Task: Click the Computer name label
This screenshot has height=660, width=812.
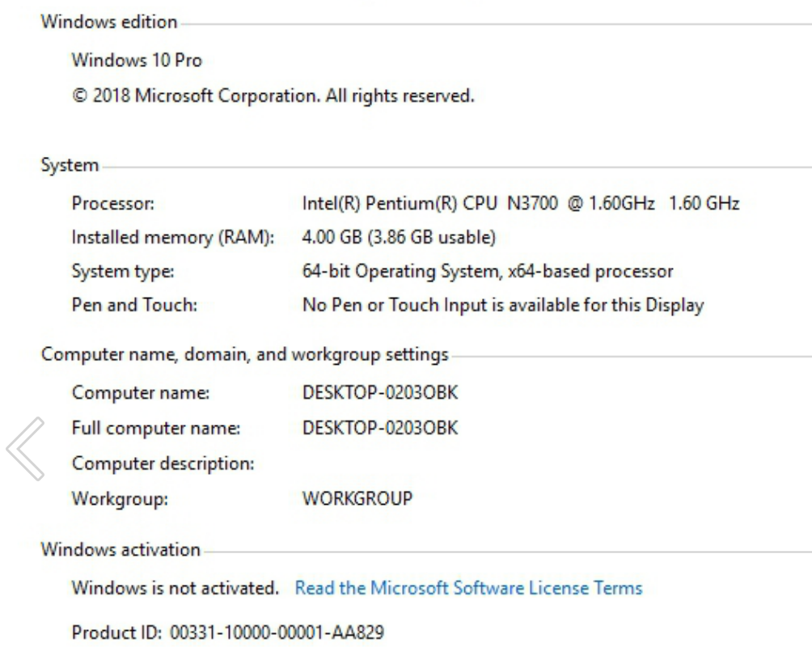Action: pyautogui.click(x=141, y=393)
